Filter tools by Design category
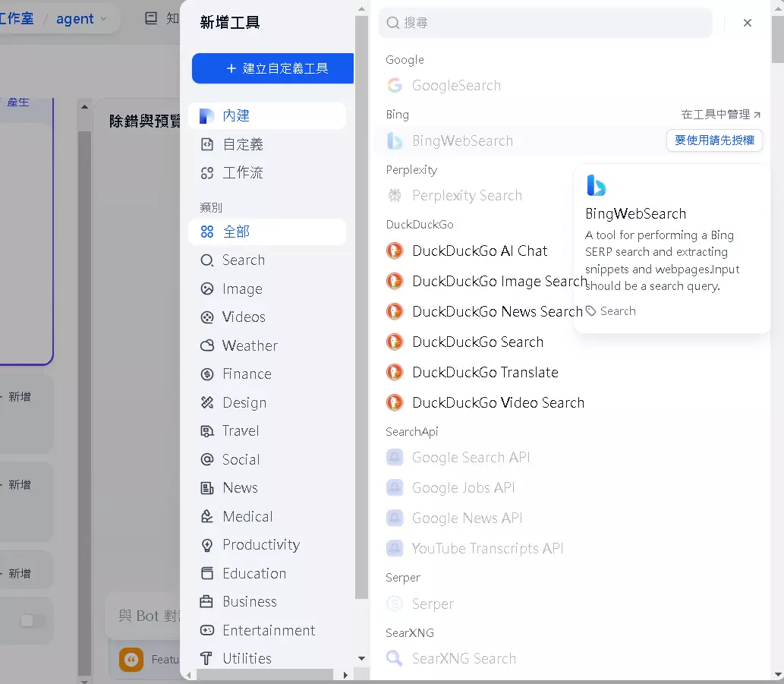This screenshot has width=784, height=684. pyautogui.click(x=267, y=402)
